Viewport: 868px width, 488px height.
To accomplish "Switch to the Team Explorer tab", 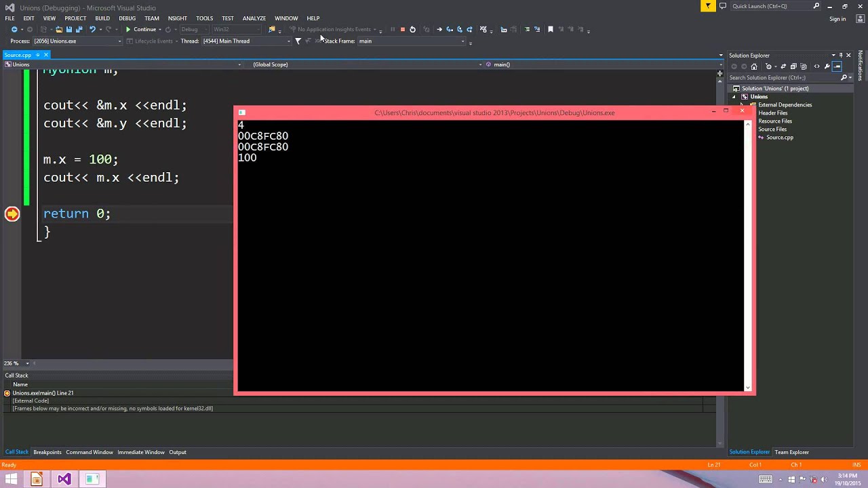I will click(792, 452).
